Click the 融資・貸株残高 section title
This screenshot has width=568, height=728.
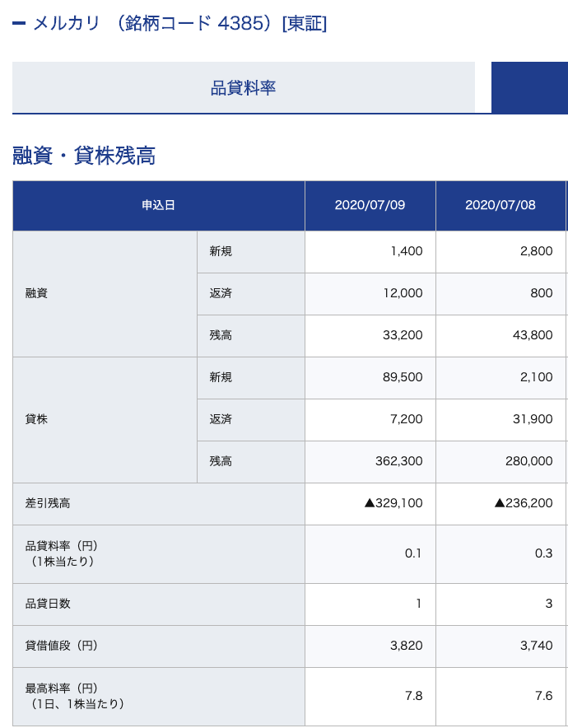click(84, 156)
